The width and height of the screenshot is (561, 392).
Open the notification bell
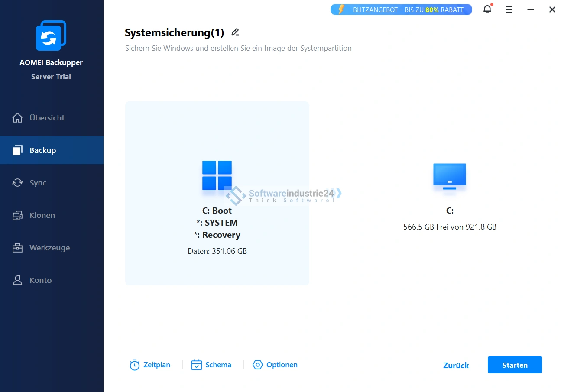tap(487, 10)
